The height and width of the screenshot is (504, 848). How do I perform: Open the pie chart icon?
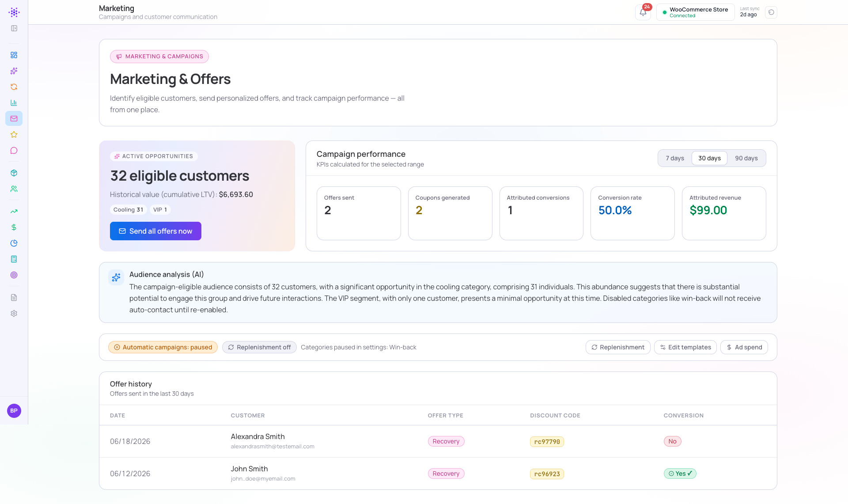[14, 243]
